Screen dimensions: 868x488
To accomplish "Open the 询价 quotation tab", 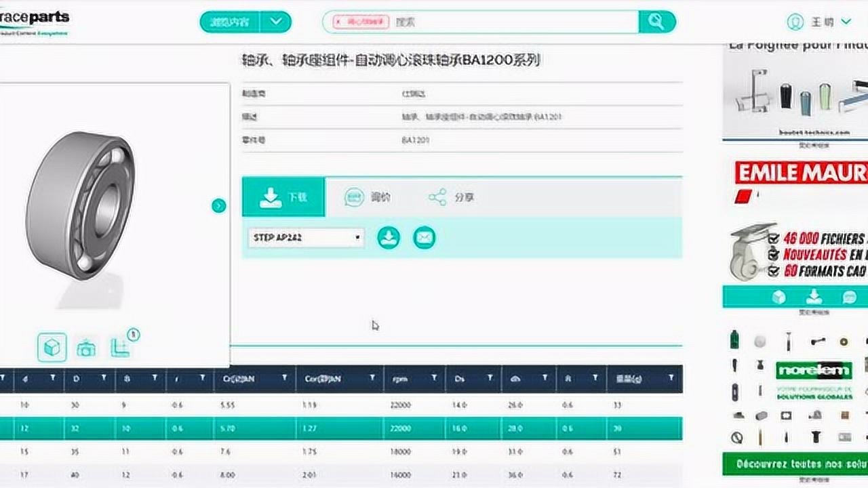I will 366,197.
